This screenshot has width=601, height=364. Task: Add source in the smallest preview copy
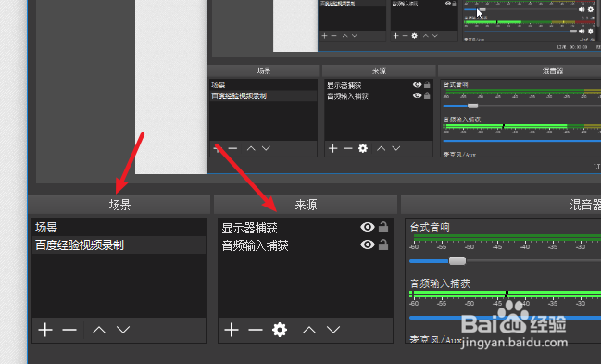click(396, 36)
